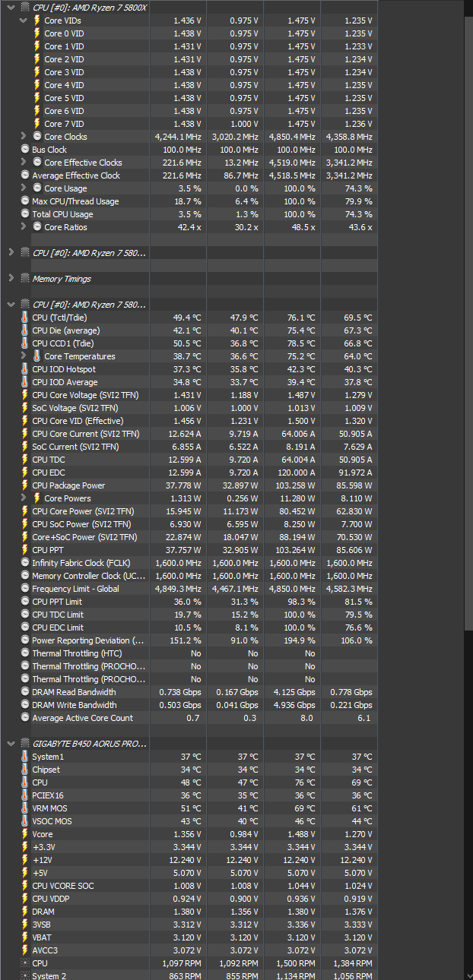
Task: Collapse the CPU [#0]: AMD Ryzen 7 5800X section
Action: [x=11, y=7]
